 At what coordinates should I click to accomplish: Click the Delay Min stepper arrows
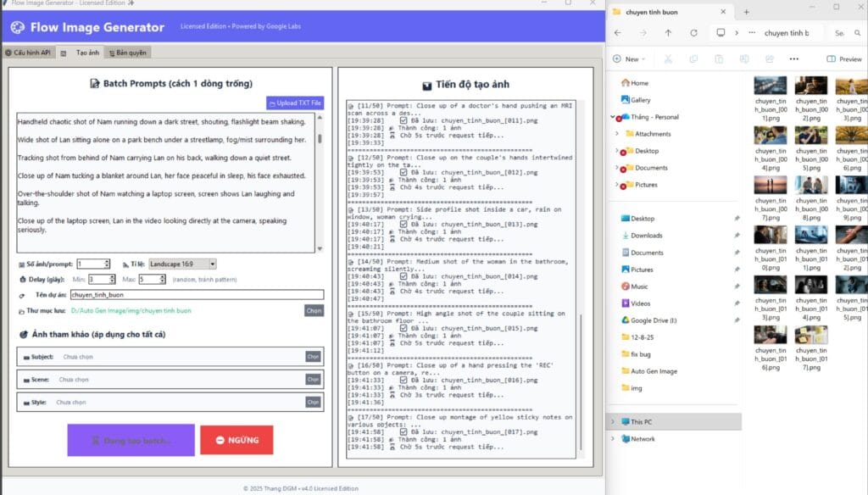click(x=113, y=279)
